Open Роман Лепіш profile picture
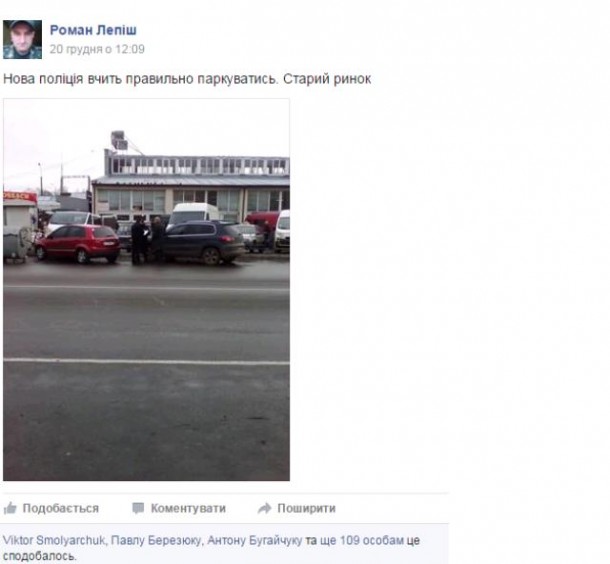 (23, 40)
